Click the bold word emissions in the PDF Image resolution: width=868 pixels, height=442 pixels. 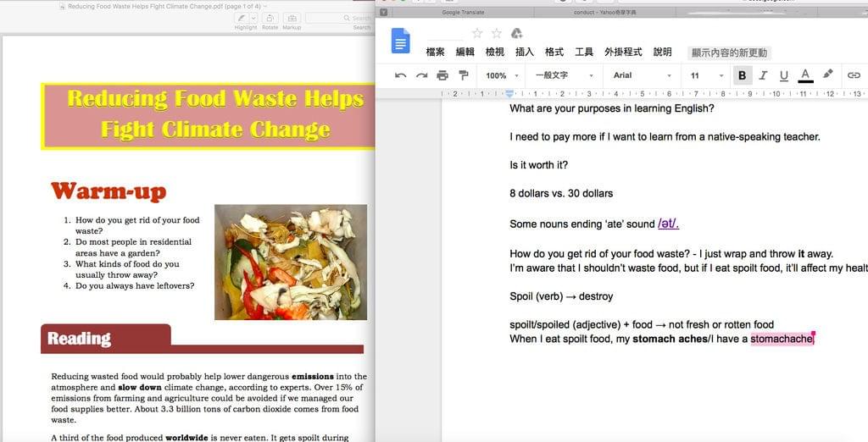tap(312, 376)
